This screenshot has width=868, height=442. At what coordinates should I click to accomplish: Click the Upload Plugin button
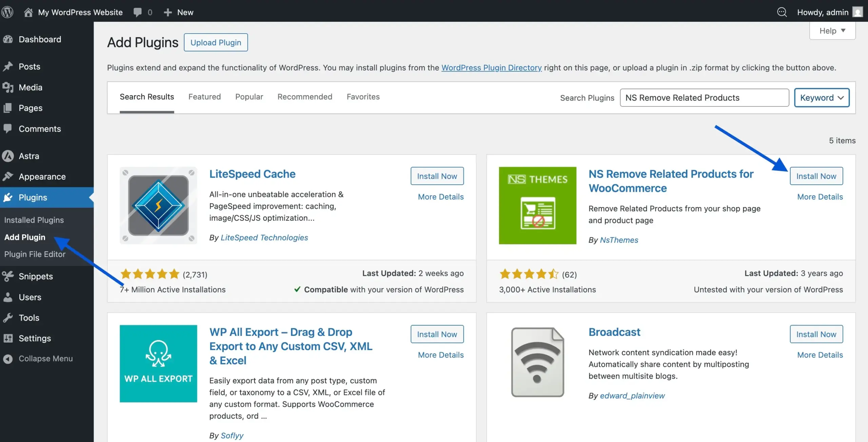pos(216,42)
